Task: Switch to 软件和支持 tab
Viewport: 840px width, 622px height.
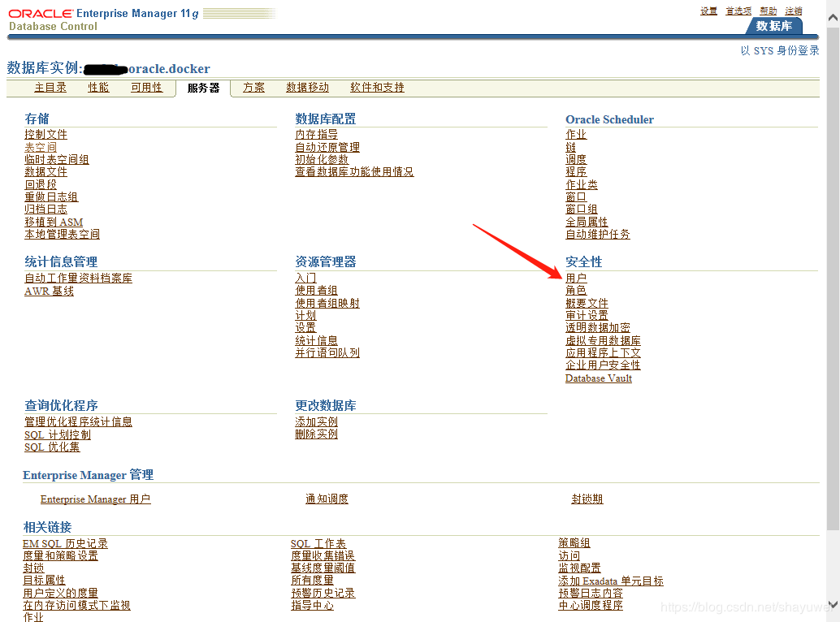Action: [x=377, y=87]
